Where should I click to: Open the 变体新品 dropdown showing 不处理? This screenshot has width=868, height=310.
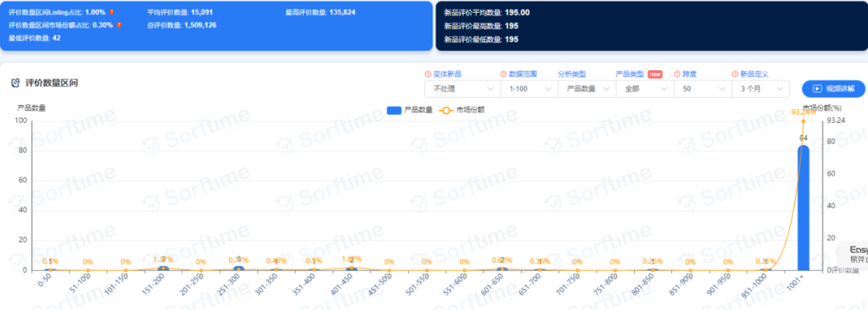point(462,88)
